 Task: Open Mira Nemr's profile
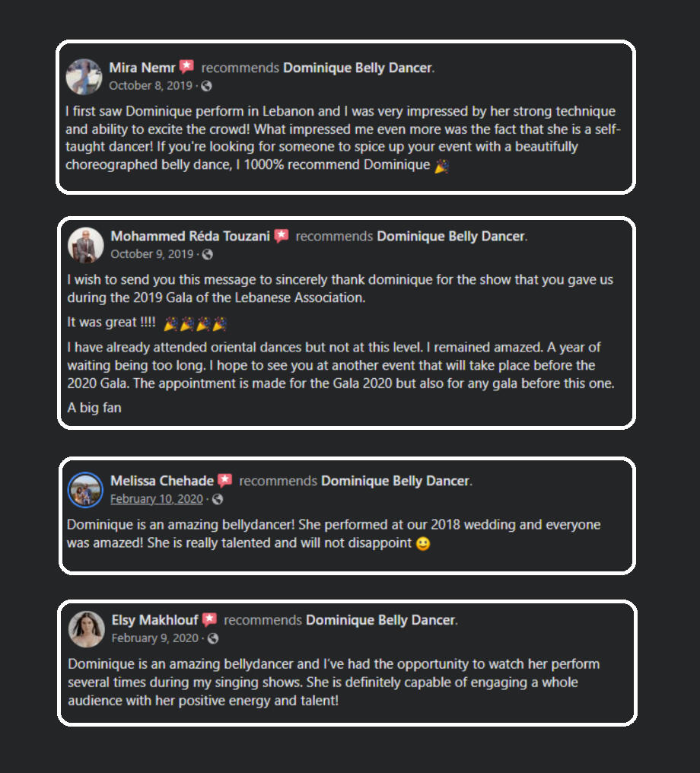coord(143,67)
